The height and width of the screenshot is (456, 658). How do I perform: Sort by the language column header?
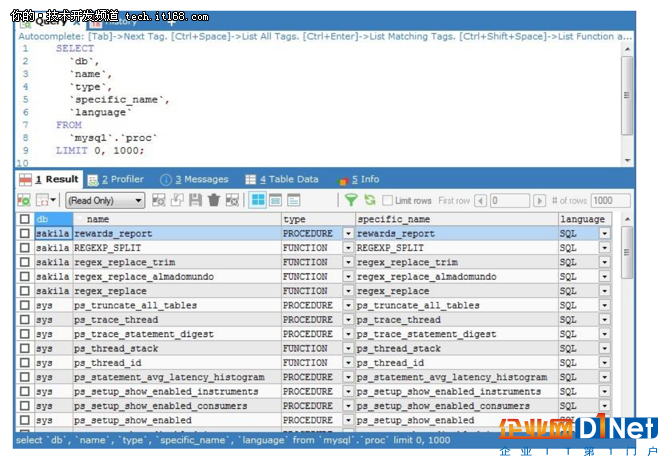[x=585, y=219]
